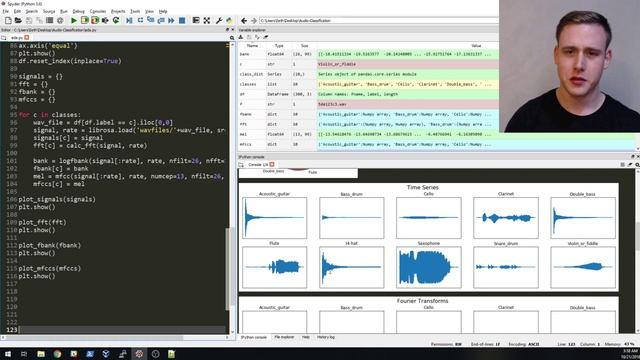This screenshot has height=360, width=640.
Task: Open the Task View taskbar button
Action: coord(24,354)
